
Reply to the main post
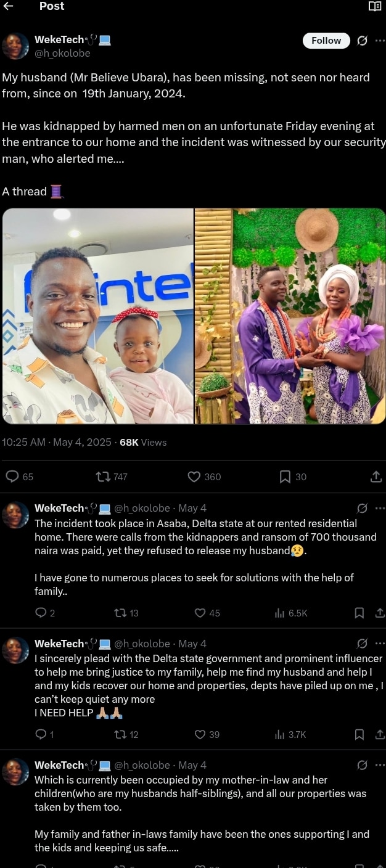tap(13, 477)
